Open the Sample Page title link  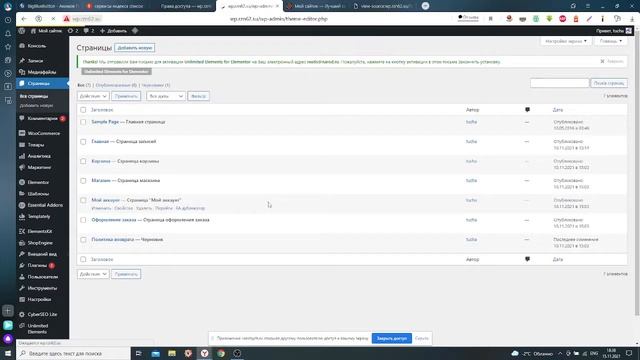coord(105,122)
